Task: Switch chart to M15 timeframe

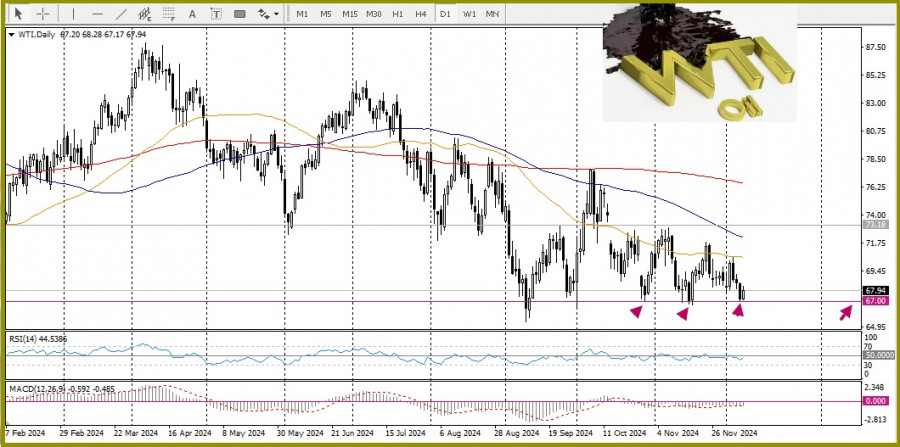Action: [x=350, y=13]
